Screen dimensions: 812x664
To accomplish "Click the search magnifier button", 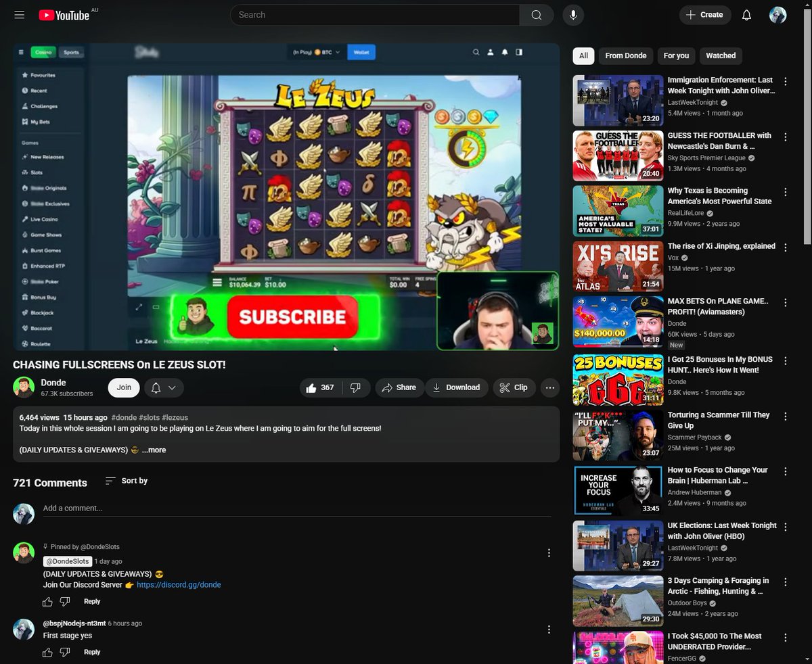I will [537, 15].
